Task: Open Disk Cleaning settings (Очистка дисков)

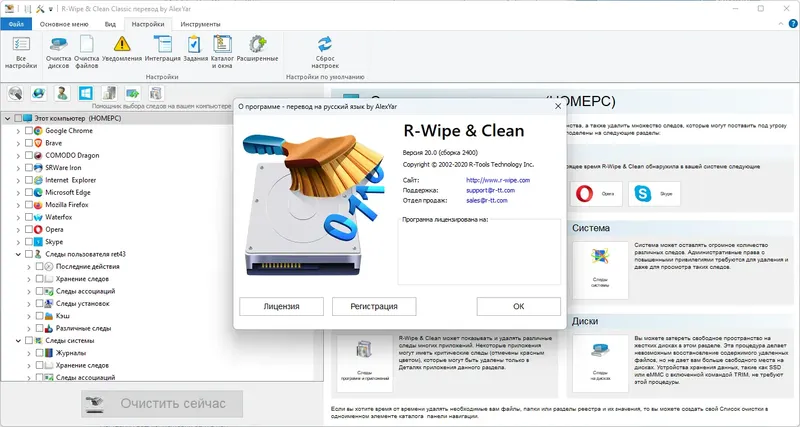Action: tap(58, 52)
